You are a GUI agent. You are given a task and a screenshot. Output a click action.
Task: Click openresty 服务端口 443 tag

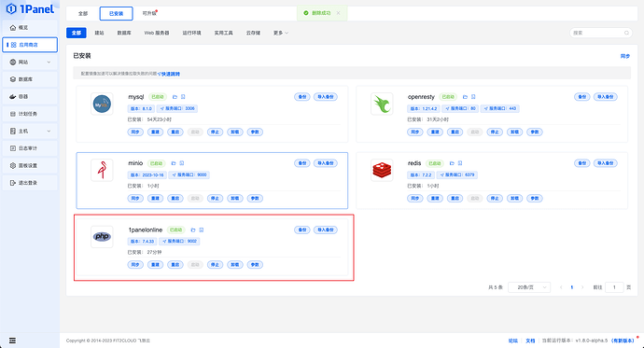500,109
